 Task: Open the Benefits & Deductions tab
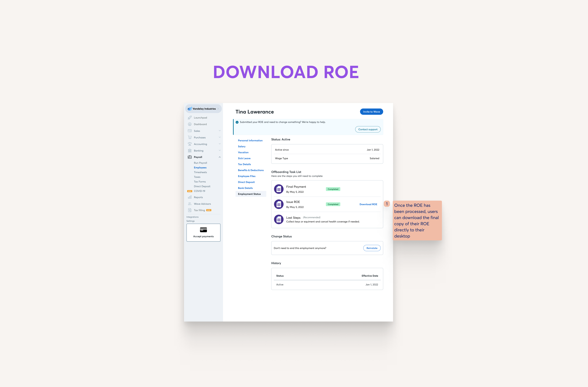pos(251,170)
